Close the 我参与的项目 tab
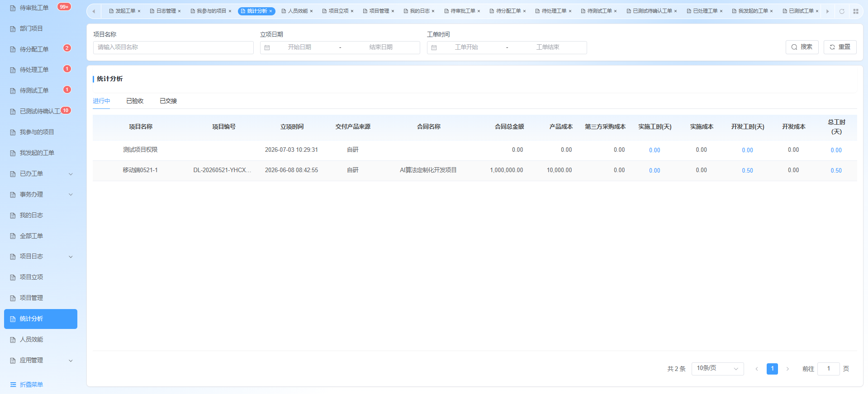This screenshot has width=868, height=394. point(230,11)
